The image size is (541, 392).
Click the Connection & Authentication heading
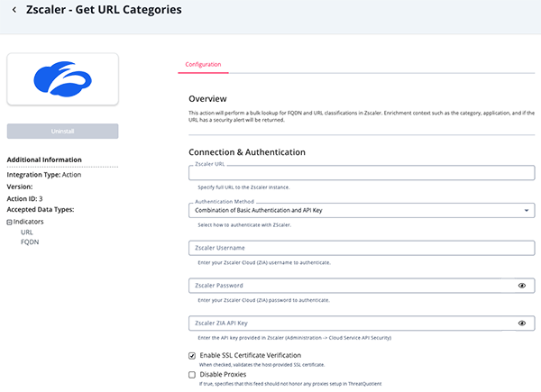tap(247, 152)
